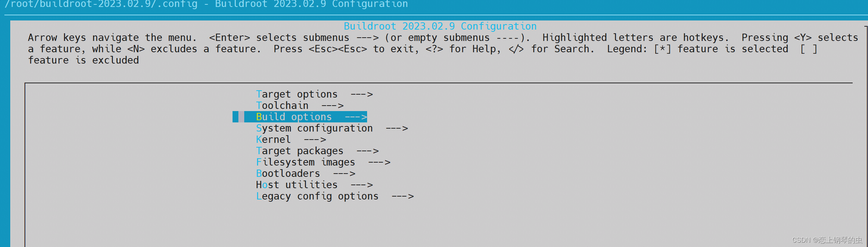Click the ---> arrow after Target packages
This screenshot has width=868, height=247.
click(x=368, y=151)
